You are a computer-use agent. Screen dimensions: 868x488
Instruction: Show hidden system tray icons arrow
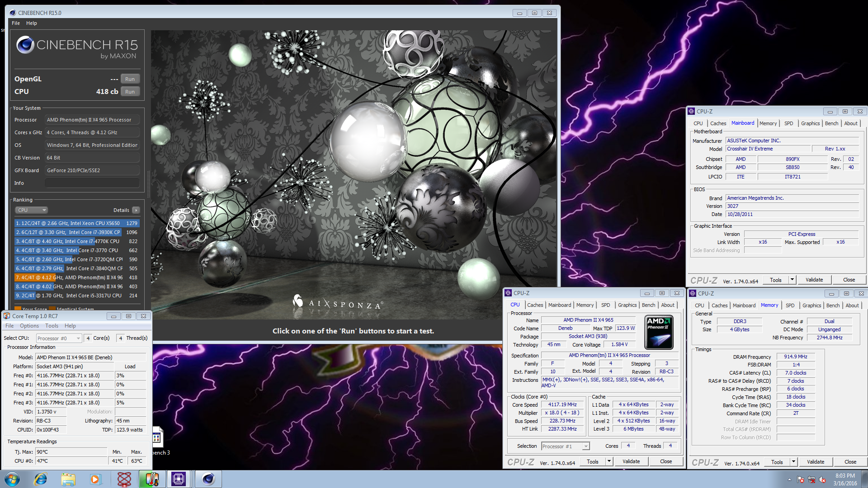click(x=789, y=479)
